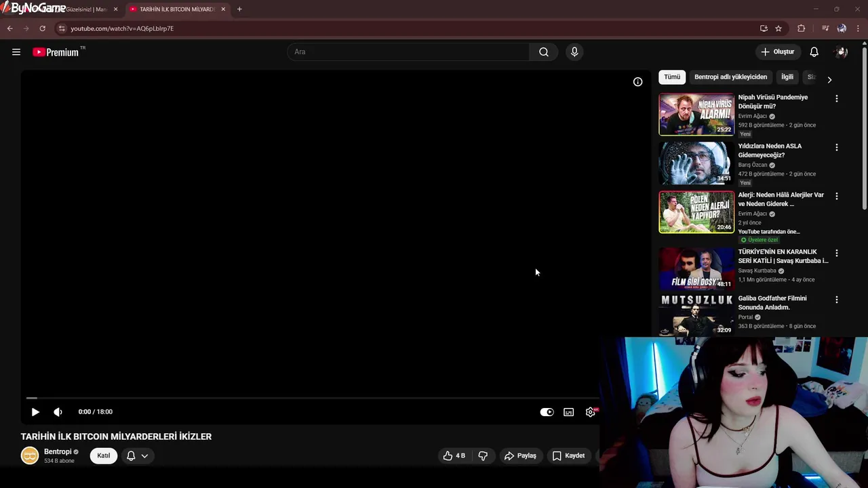Click Oluştur create button

[777, 52]
